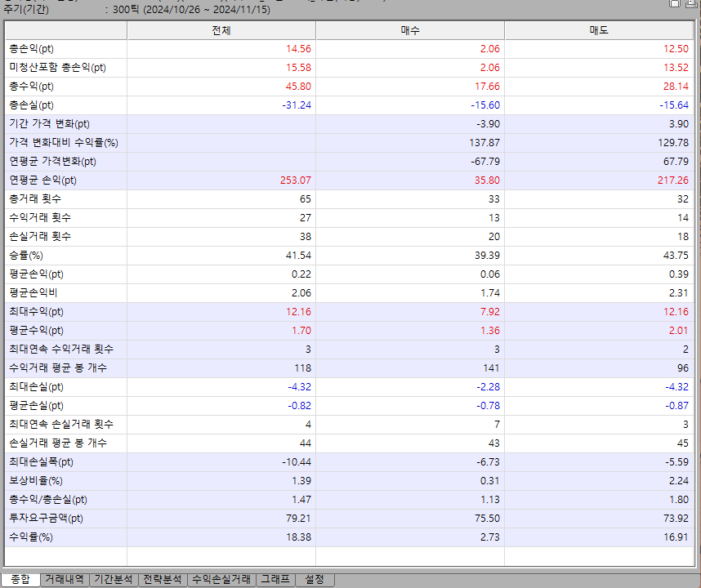Select the 총손익(pt) row label
This screenshot has width=701, height=588.
32,49
